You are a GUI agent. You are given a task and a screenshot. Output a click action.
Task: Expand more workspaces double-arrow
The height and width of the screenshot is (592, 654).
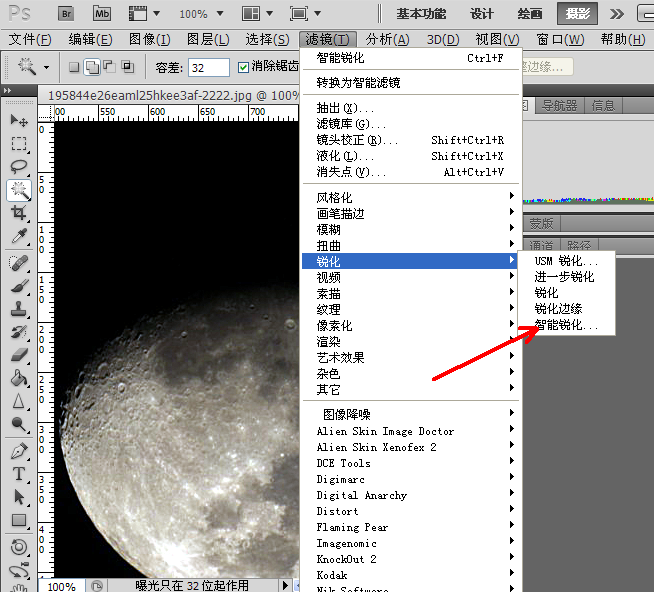click(x=616, y=14)
